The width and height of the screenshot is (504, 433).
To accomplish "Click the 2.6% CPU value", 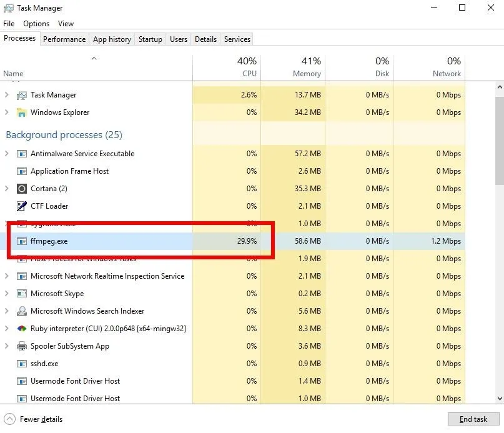I will [x=249, y=95].
